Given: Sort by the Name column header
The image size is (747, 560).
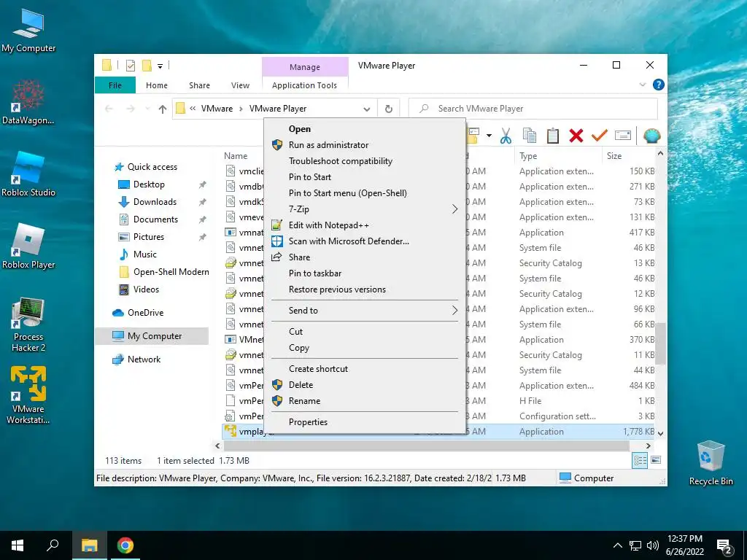Looking at the screenshot, I should click(x=236, y=156).
